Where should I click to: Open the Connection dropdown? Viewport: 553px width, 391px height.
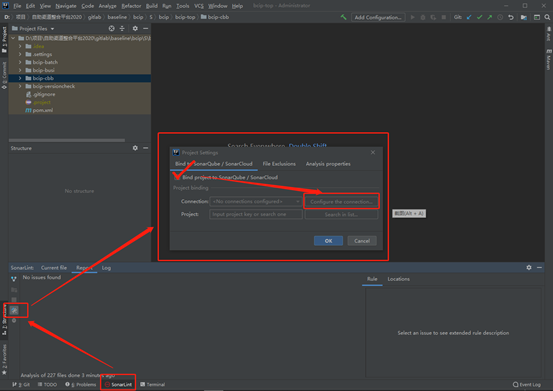click(256, 201)
